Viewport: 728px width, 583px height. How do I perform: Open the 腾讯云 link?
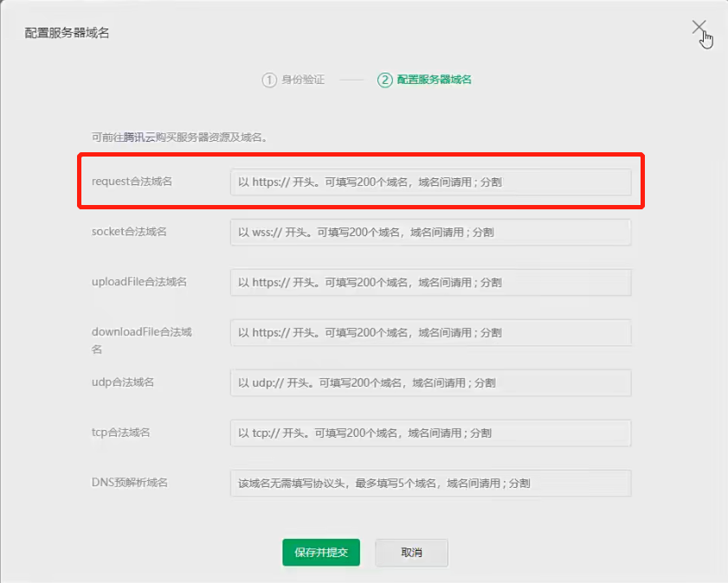tap(139, 138)
